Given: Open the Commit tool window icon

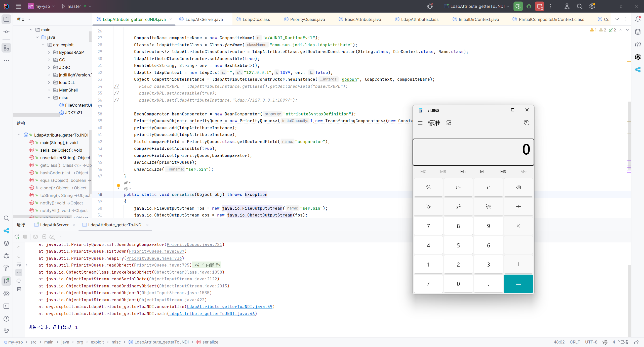Looking at the screenshot, I should [x=7, y=32].
